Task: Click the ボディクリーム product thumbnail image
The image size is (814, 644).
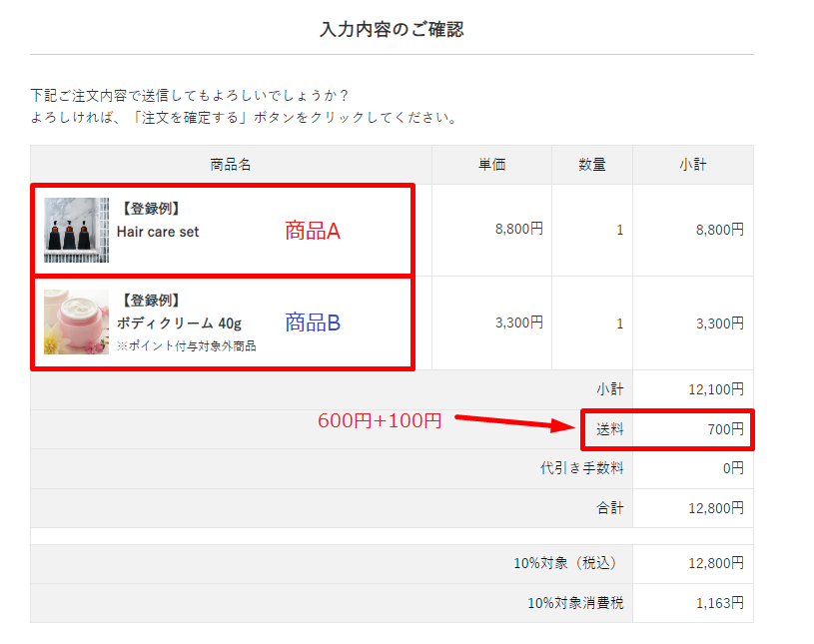Action: [x=76, y=322]
